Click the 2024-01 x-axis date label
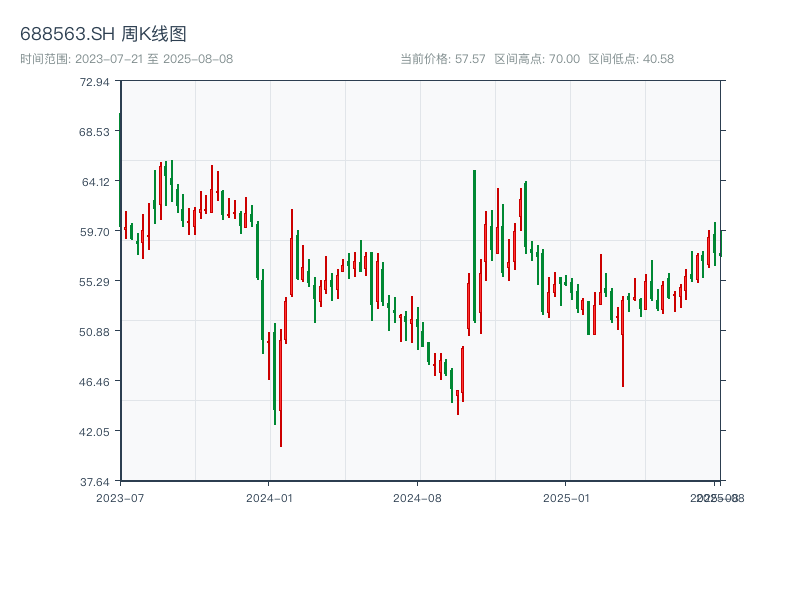This screenshot has width=800, height=600. coord(269,497)
